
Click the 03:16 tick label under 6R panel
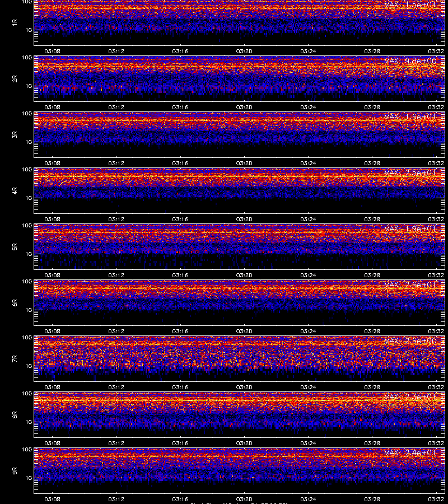coord(180,331)
